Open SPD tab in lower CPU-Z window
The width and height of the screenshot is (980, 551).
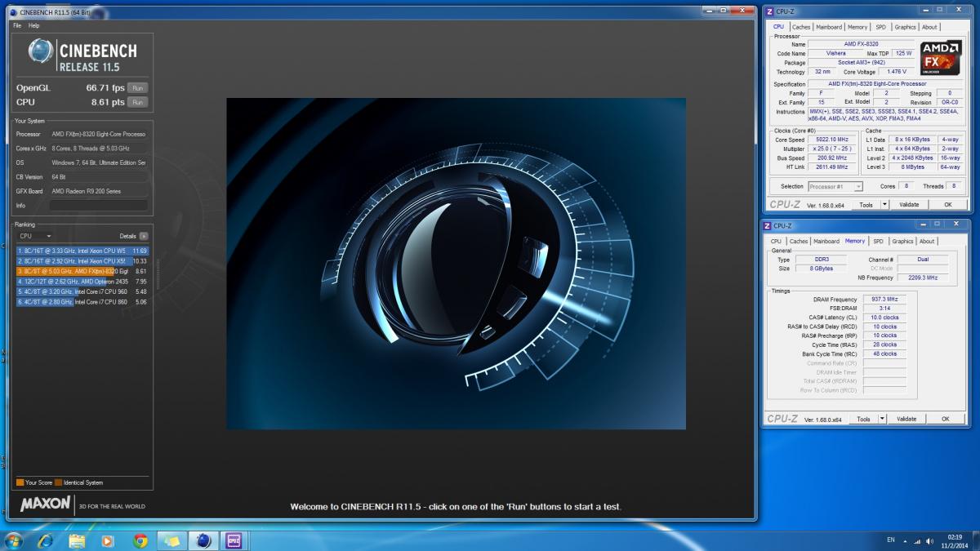coord(878,242)
